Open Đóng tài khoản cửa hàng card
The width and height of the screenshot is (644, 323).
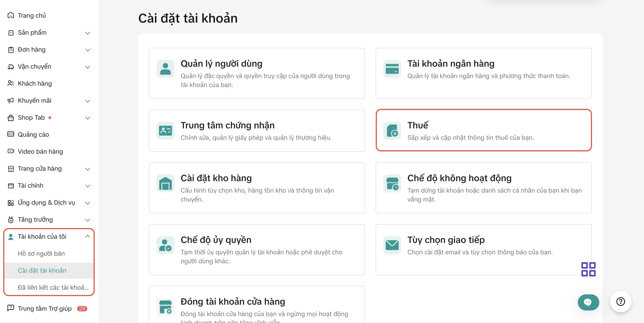click(257, 306)
